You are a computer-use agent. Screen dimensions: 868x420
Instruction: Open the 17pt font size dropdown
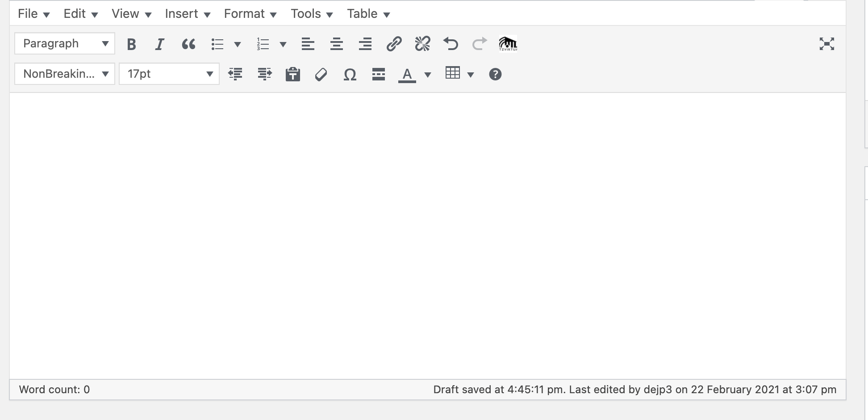169,74
